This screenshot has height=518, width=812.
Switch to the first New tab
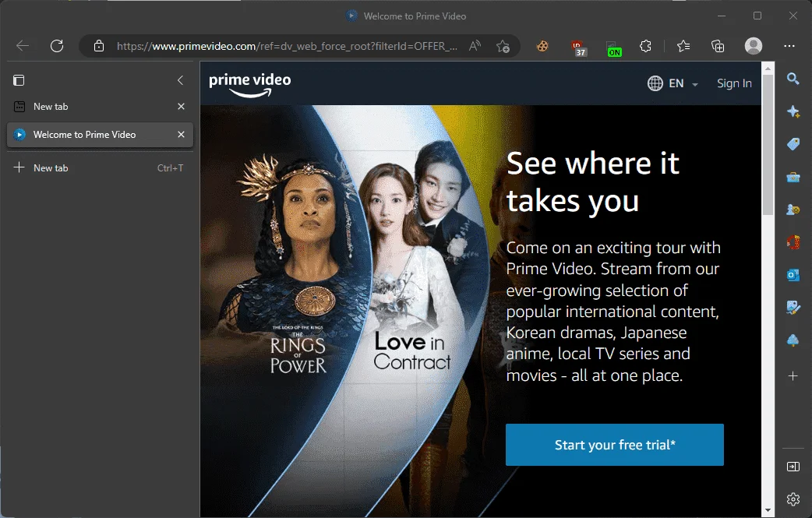tap(98, 107)
